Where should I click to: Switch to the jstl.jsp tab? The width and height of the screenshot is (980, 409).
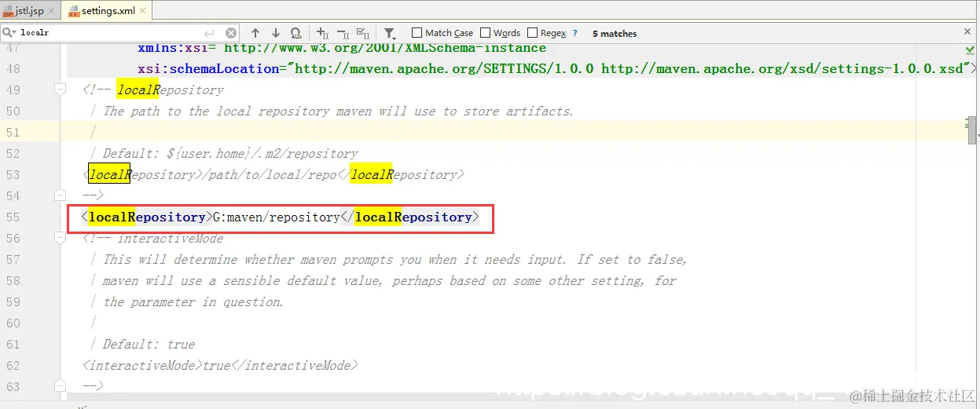[29, 11]
